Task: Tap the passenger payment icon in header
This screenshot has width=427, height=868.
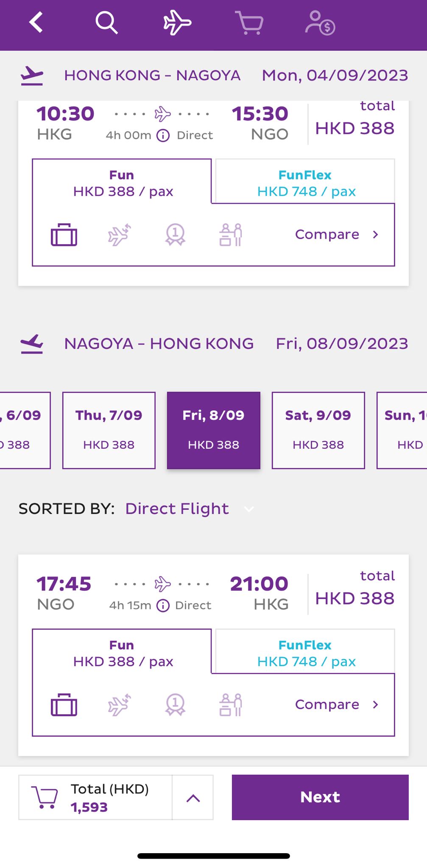Action: pyautogui.click(x=320, y=22)
